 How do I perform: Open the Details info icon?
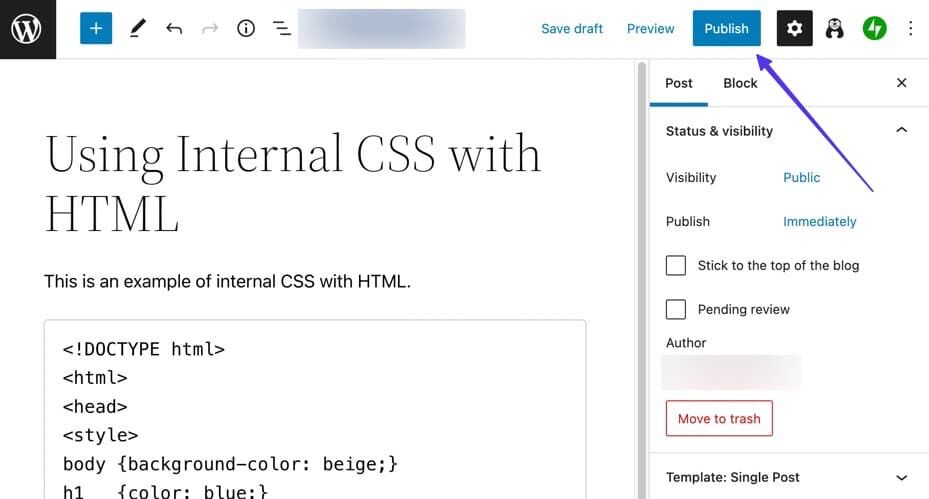pos(246,29)
